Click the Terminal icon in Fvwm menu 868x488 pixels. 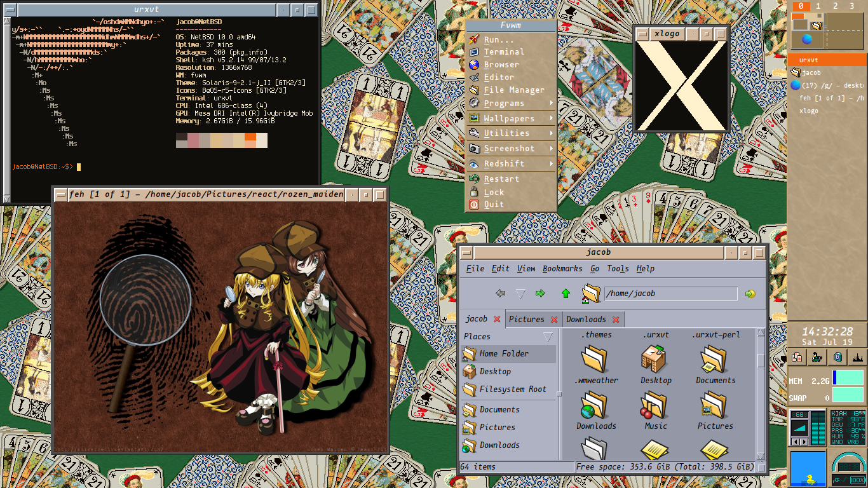(x=473, y=52)
